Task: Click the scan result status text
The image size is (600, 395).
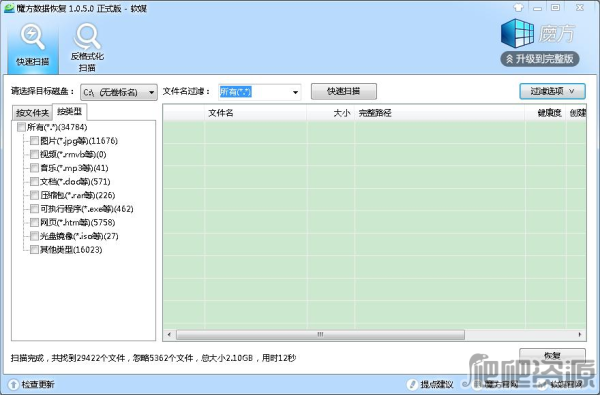Action: tap(153, 358)
